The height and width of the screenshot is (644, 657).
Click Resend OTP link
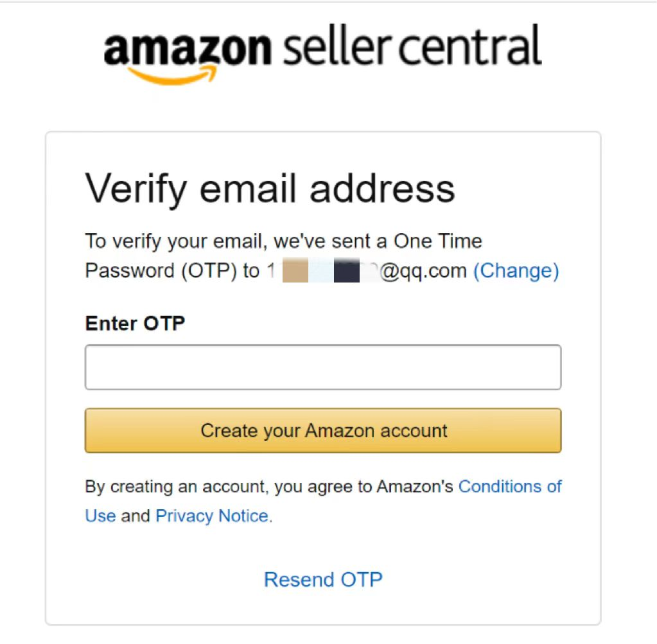[x=323, y=580]
